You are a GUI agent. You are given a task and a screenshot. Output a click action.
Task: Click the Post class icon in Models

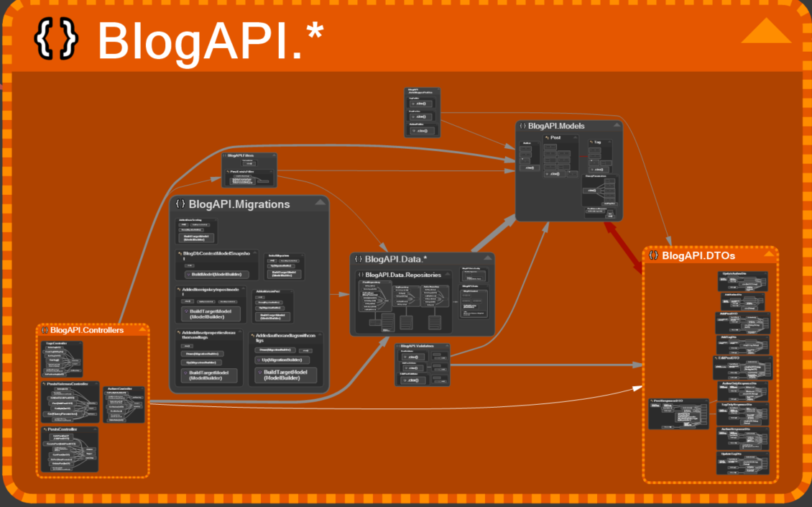point(546,137)
